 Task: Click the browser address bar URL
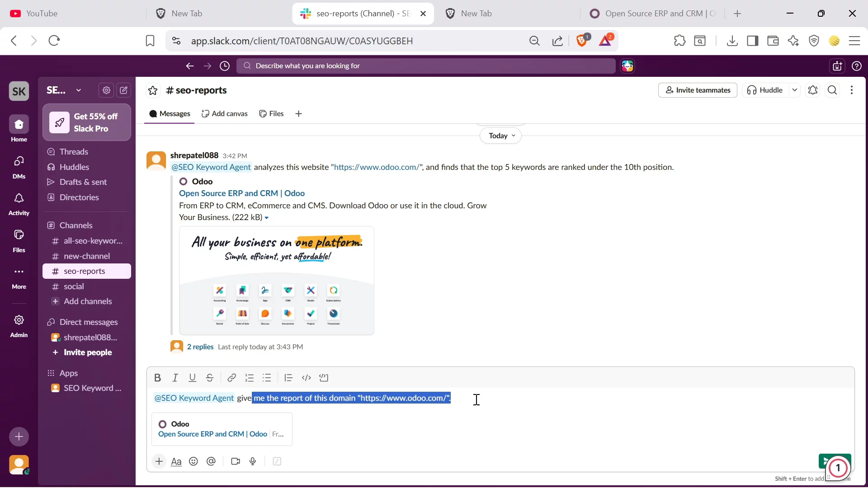[302, 41]
